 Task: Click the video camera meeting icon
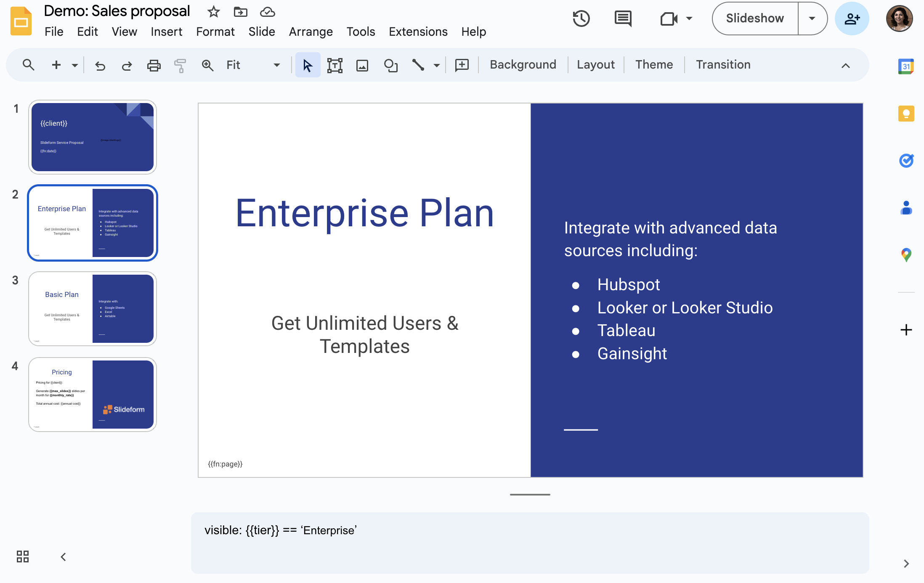[x=669, y=19]
